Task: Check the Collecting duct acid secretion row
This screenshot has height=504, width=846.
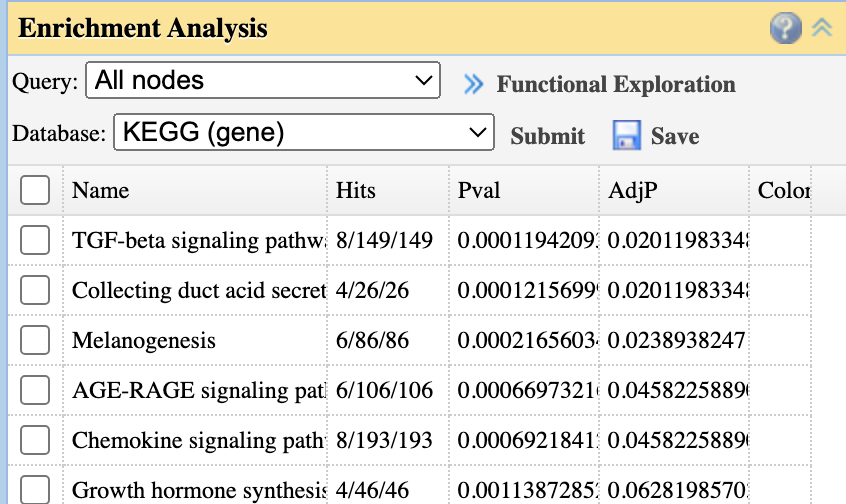Action: [35, 290]
